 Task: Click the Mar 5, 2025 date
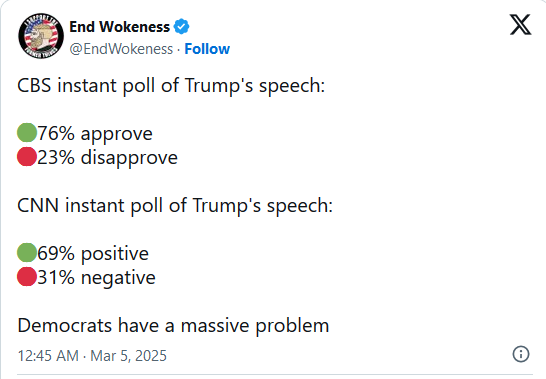[x=128, y=356]
